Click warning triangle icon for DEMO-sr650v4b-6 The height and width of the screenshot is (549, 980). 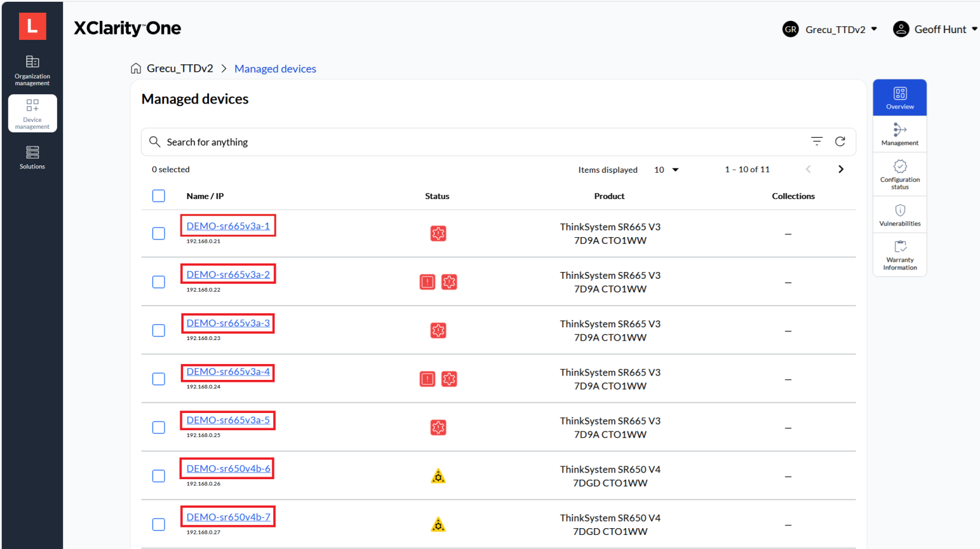pos(438,476)
